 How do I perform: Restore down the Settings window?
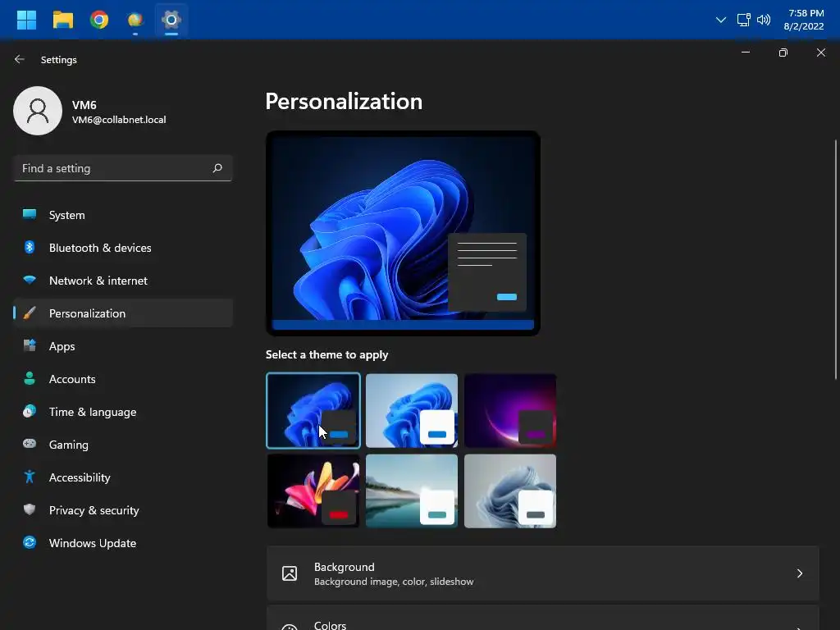[x=783, y=52]
